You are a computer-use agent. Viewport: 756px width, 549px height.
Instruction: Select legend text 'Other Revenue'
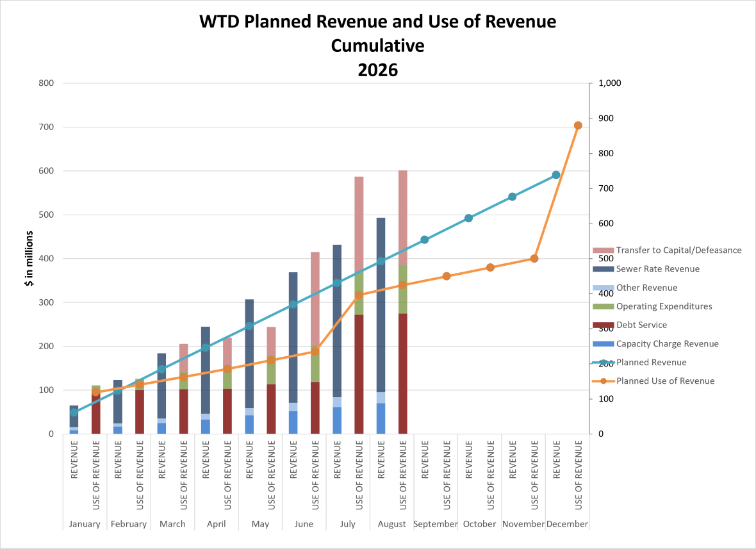[646, 288]
